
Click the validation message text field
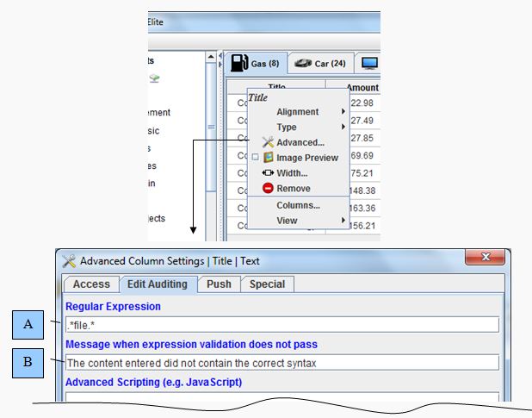click(281, 363)
